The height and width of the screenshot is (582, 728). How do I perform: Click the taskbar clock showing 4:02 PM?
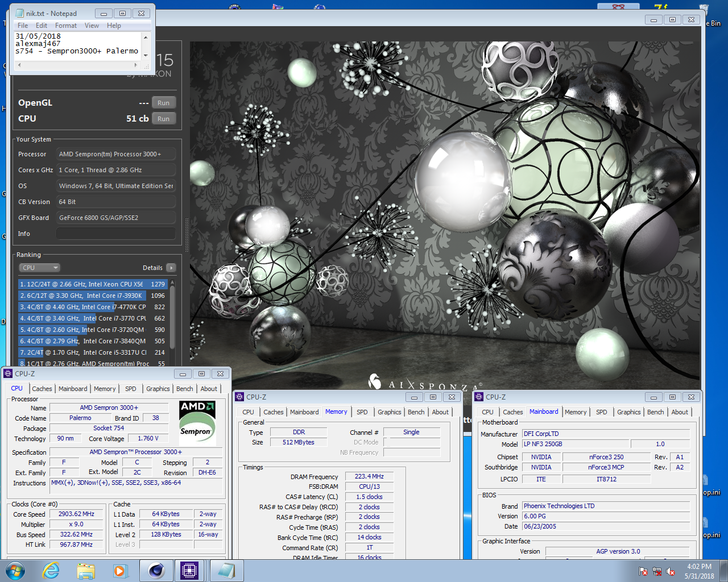click(x=699, y=571)
